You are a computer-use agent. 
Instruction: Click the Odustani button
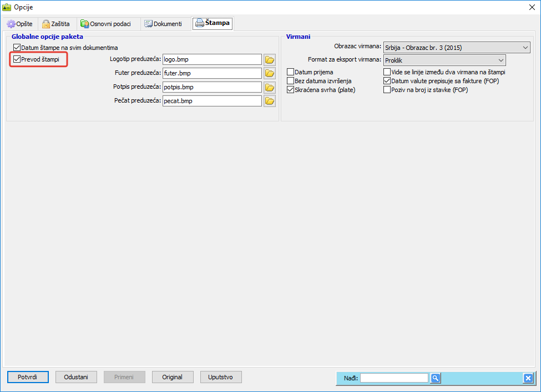(x=76, y=377)
